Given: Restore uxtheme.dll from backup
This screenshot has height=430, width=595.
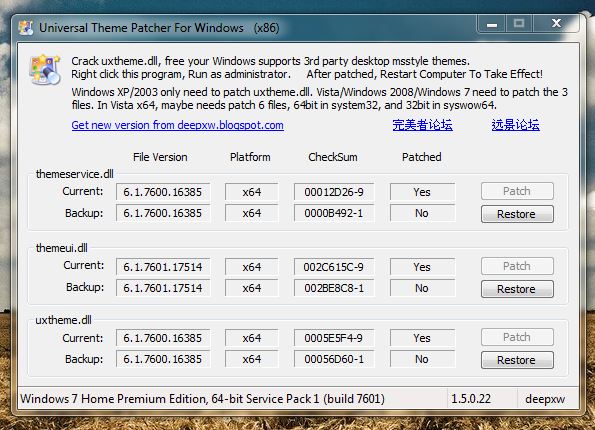Looking at the screenshot, I should tap(517, 360).
